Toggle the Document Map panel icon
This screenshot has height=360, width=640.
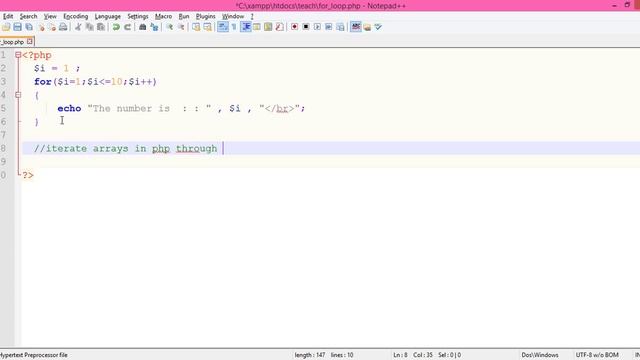click(268, 27)
